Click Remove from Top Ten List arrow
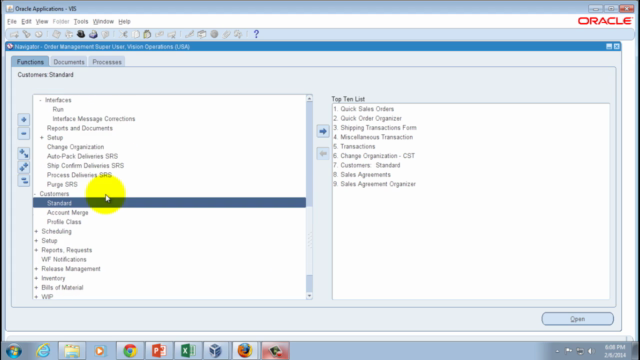 click(x=323, y=153)
